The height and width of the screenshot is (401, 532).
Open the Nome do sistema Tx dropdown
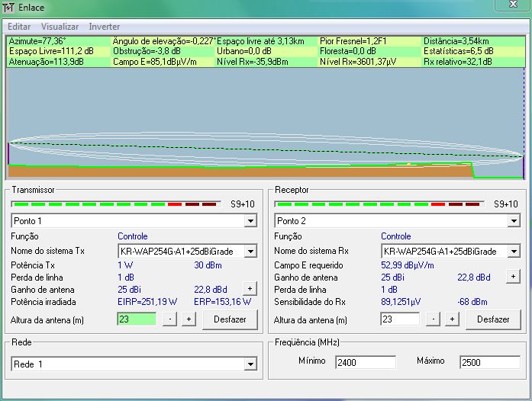click(x=250, y=251)
